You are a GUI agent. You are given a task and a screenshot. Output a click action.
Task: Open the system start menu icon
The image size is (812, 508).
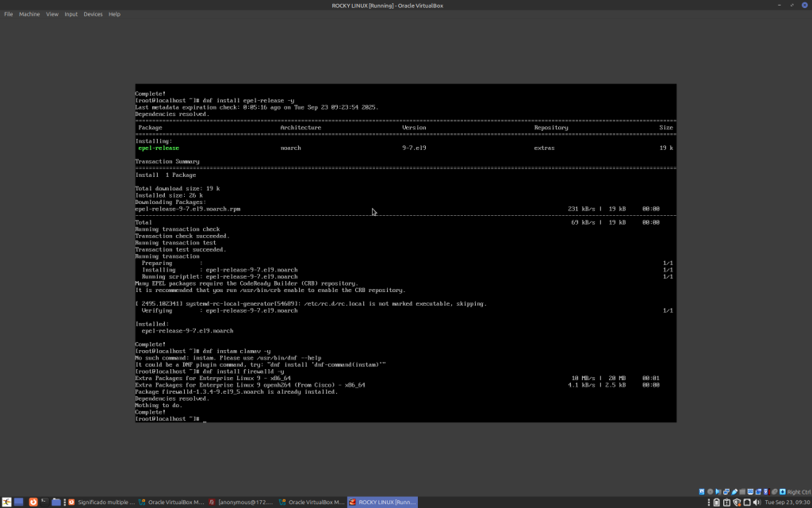[6, 502]
